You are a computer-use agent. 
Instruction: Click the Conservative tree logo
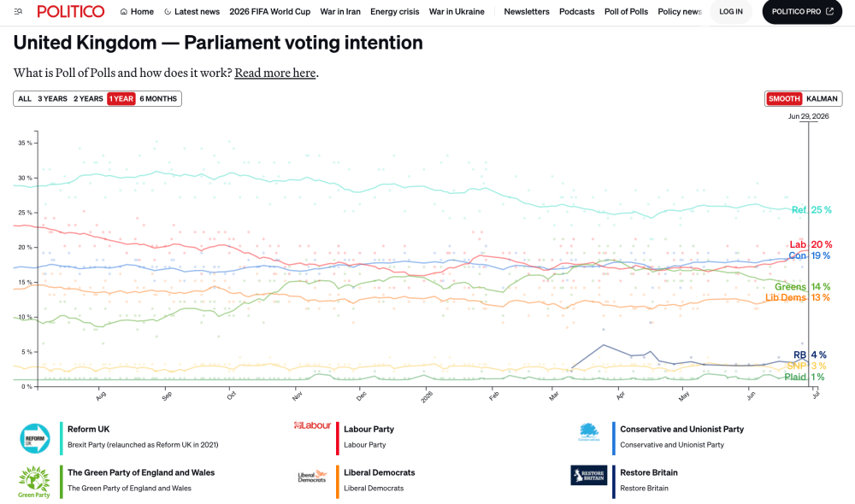point(589,432)
